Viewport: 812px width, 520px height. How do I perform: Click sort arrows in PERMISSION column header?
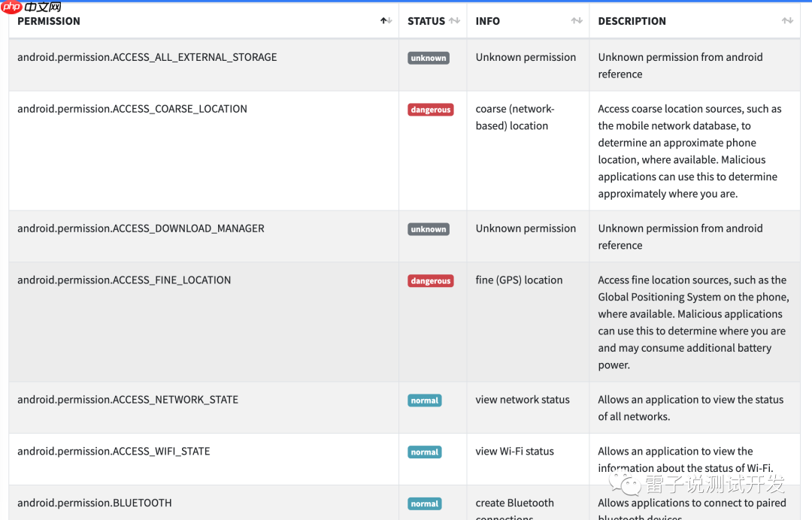tap(386, 21)
